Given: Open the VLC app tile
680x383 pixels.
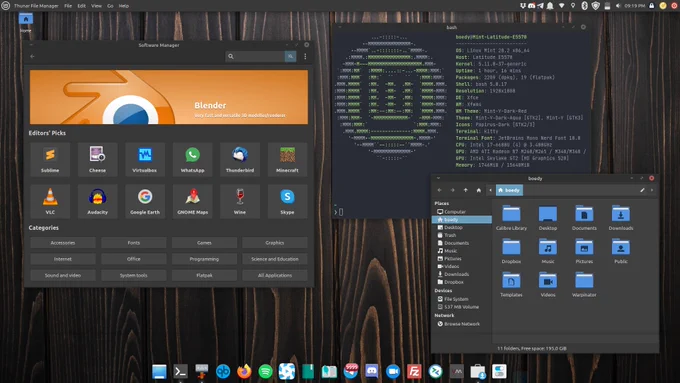Looking at the screenshot, I should [50, 201].
